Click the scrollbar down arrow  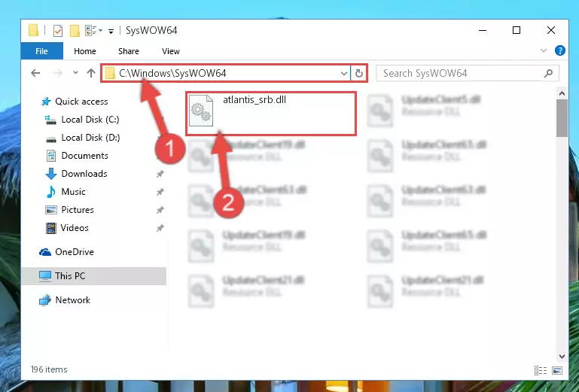562,357
